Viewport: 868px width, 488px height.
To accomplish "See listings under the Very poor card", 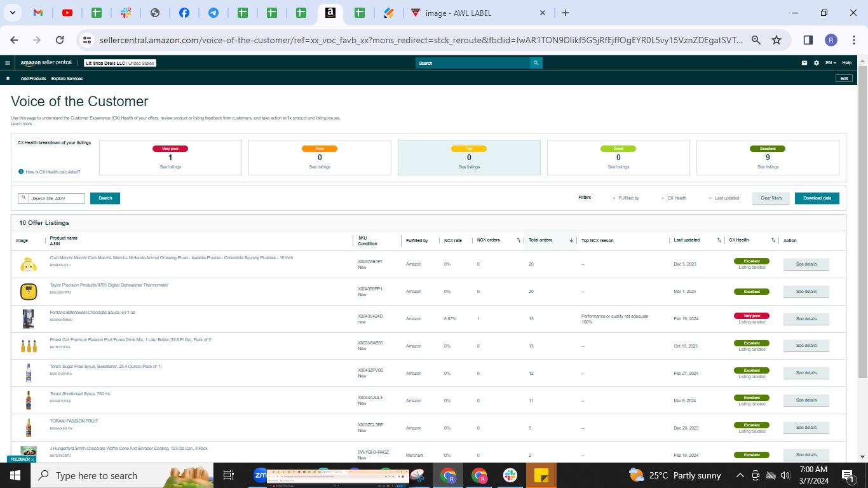I will click(x=170, y=167).
